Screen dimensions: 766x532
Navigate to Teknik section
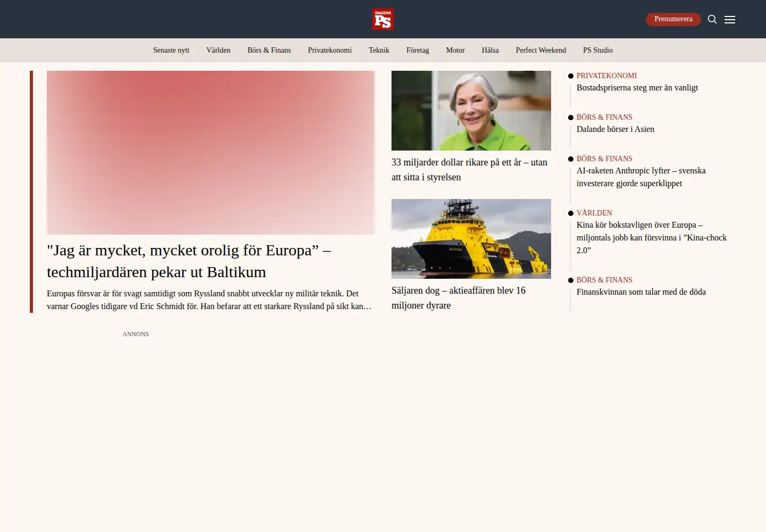[379, 50]
